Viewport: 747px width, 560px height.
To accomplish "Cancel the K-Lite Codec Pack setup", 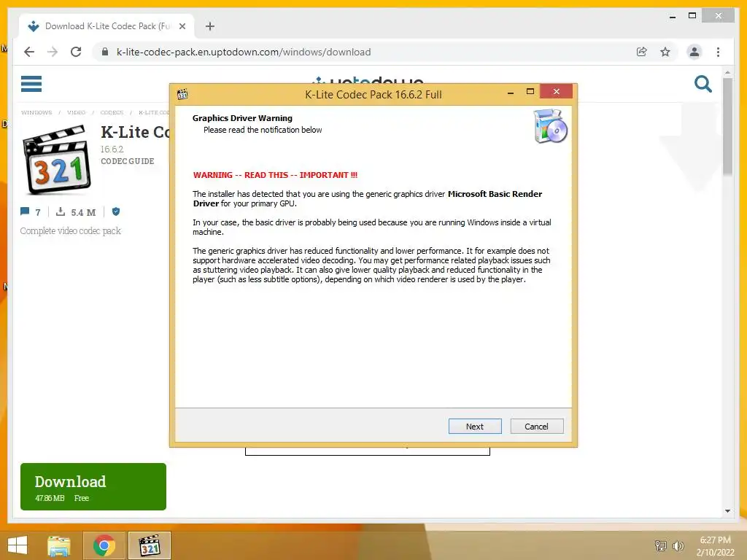I will point(536,426).
